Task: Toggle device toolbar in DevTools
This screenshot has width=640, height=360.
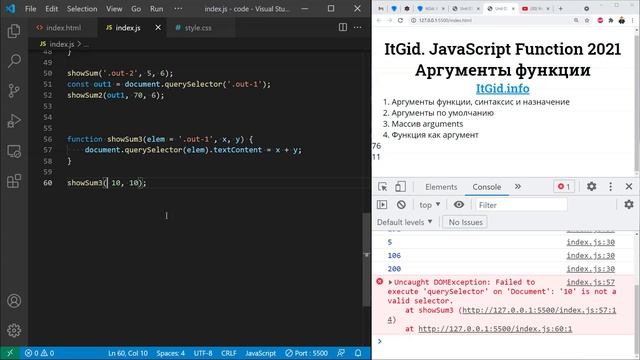Action: [x=400, y=187]
